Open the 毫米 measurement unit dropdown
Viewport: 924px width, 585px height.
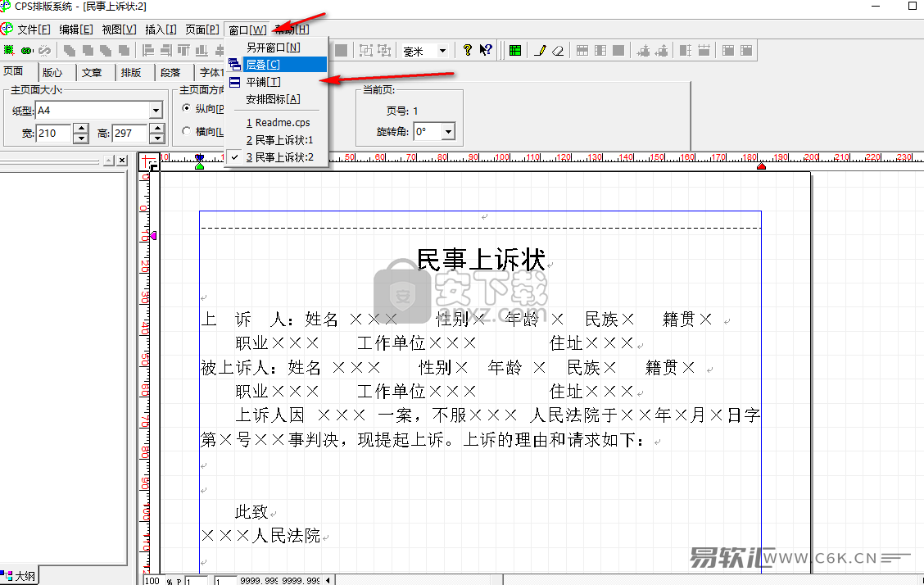[x=442, y=51]
